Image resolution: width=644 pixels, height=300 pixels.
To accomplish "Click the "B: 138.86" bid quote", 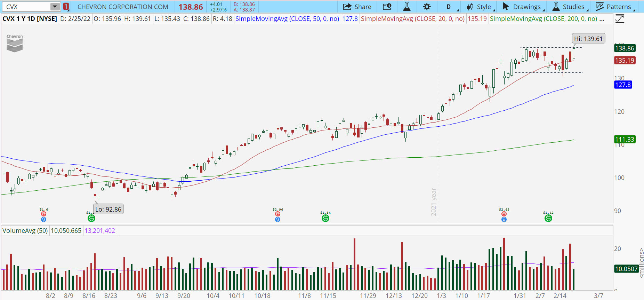I will point(244,4).
